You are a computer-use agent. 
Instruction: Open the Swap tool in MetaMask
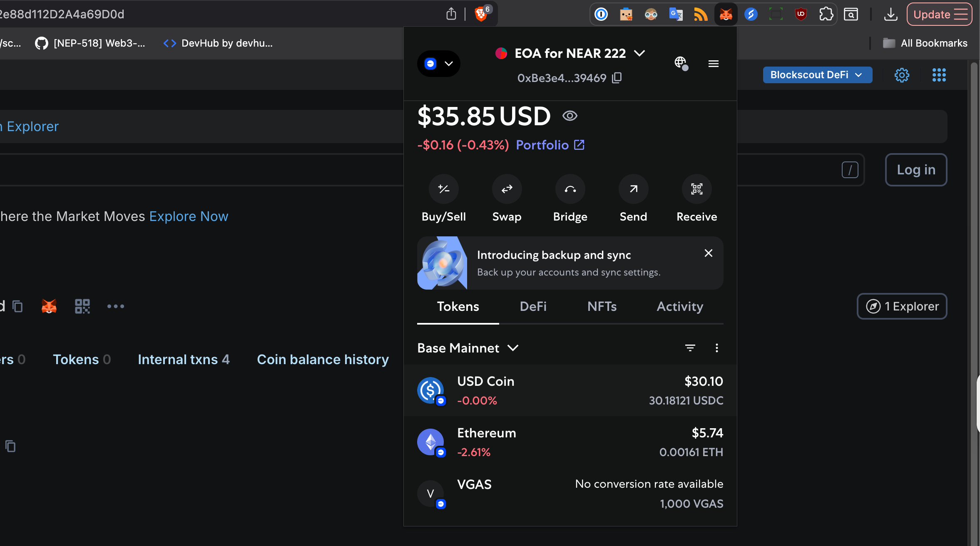[x=506, y=189]
